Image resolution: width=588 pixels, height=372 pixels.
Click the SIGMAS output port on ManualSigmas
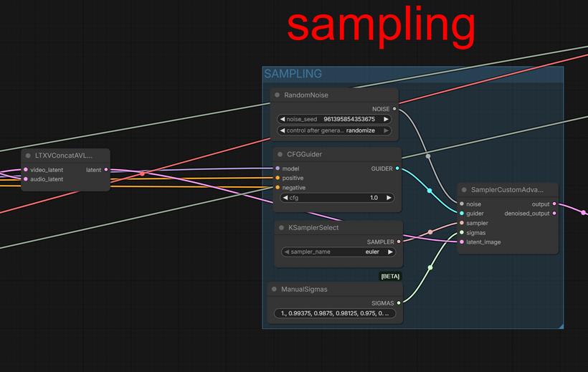tap(399, 302)
